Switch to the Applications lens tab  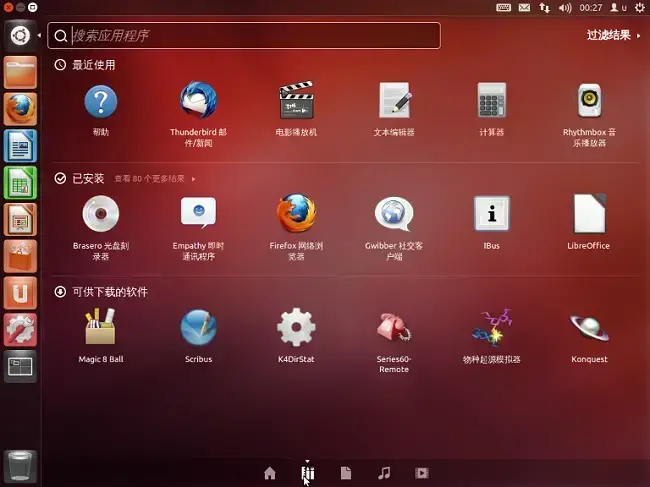tap(308, 473)
